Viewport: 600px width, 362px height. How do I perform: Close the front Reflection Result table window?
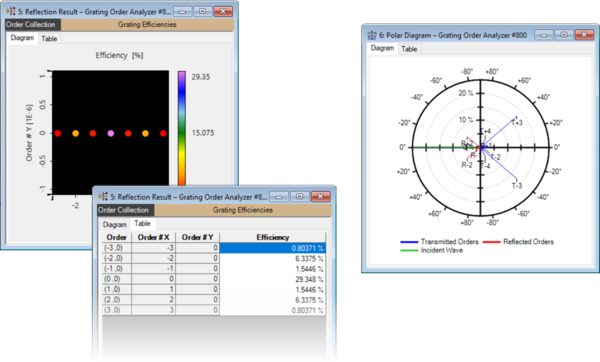(321, 196)
